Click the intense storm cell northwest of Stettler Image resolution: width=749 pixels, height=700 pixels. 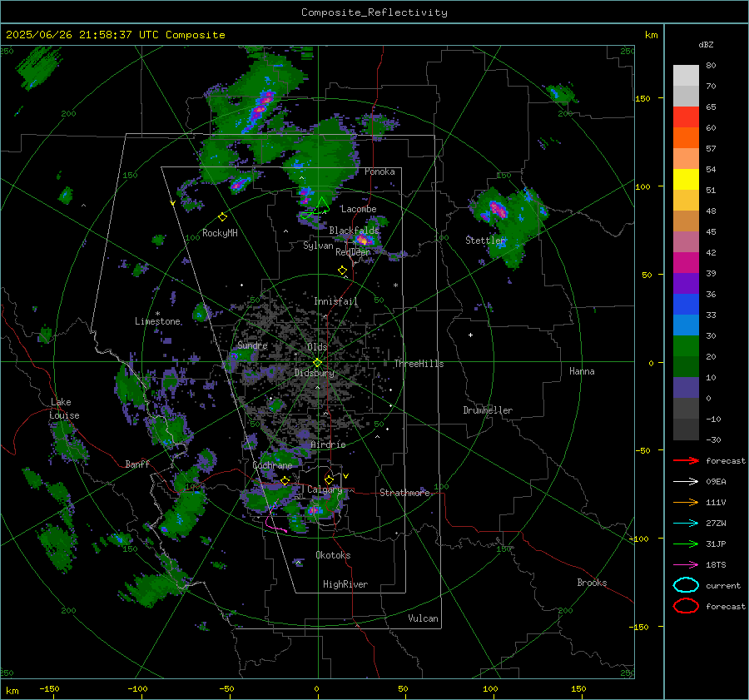[498, 209]
